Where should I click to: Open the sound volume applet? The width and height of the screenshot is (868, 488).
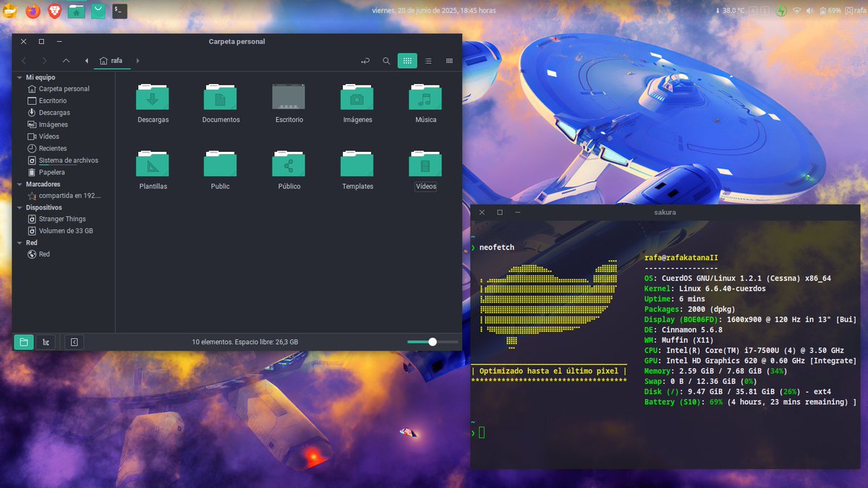(810, 11)
